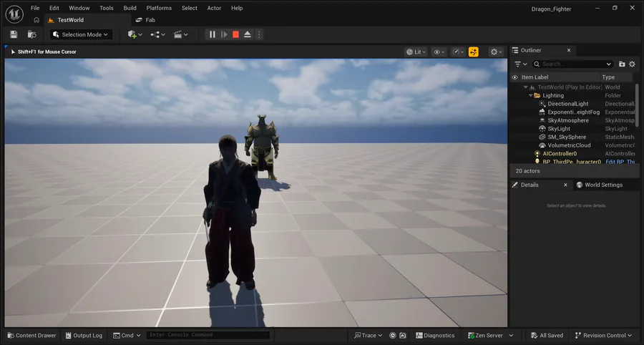Open the Cmd console type dropdown

(127, 336)
